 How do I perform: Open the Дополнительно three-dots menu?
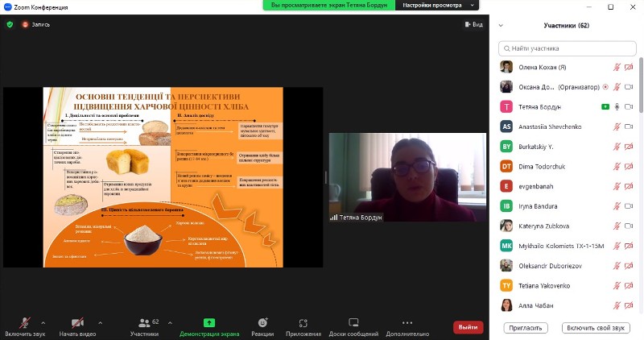(407, 327)
